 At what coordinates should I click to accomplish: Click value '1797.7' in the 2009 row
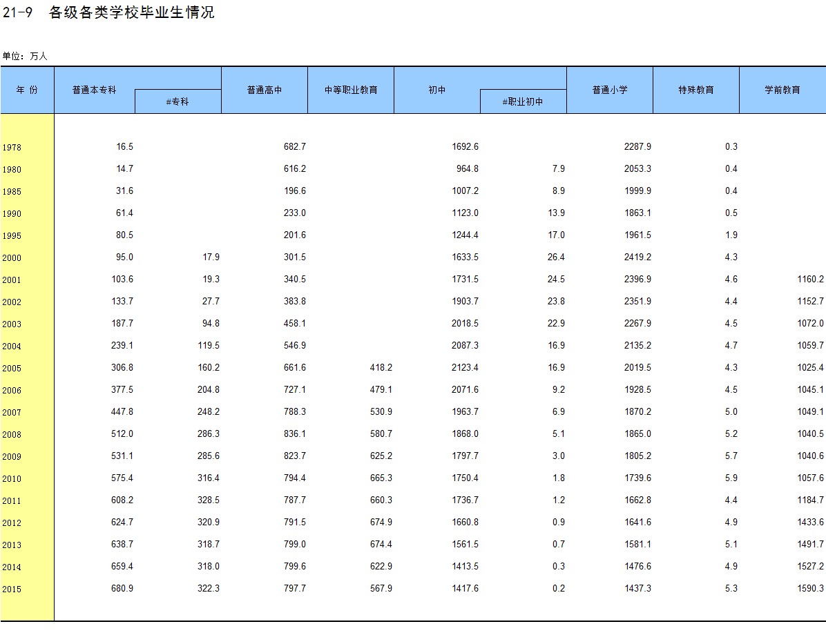(x=465, y=456)
